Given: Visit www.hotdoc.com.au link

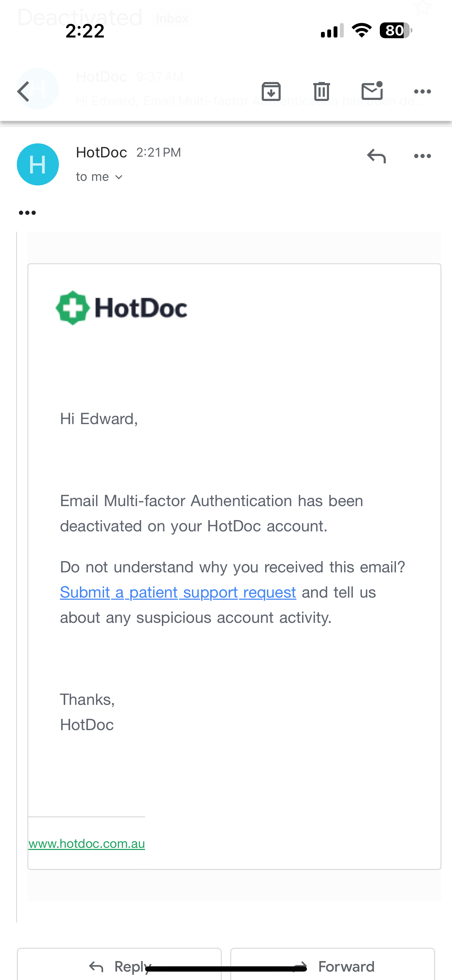Looking at the screenshot, I should click(x=87, y=843).
